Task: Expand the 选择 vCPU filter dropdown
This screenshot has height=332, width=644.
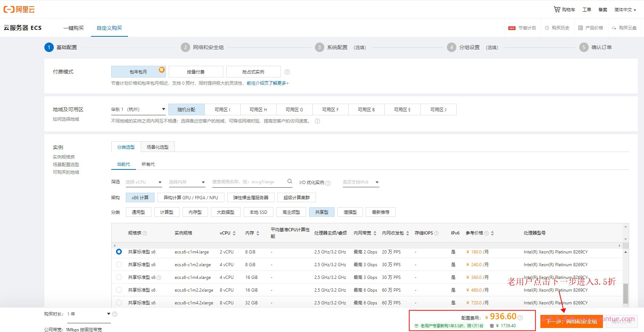Action: (x=144, y=182)
